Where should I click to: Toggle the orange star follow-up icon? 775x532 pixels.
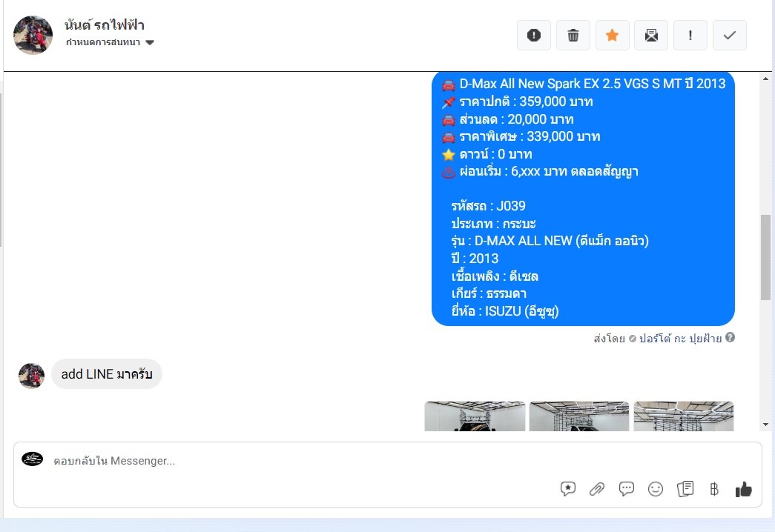click(612, 35)
